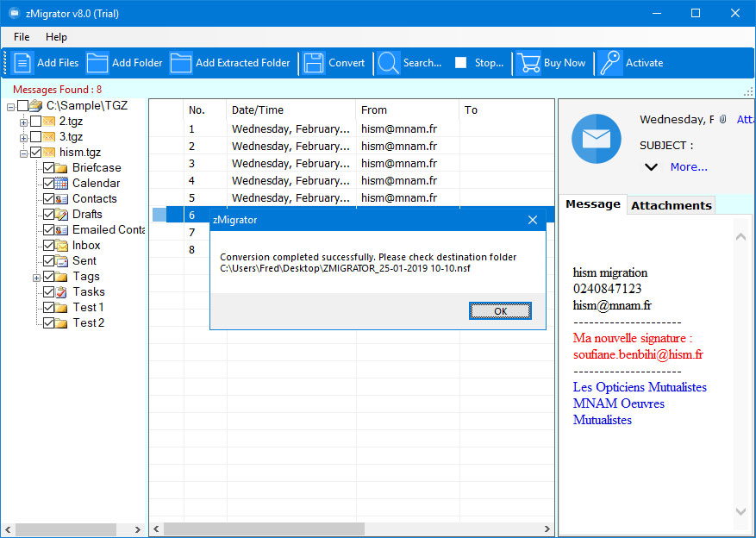Click the 3.tgz mail archive icon
Screen dimensions: 756x538
pos(48,137)
